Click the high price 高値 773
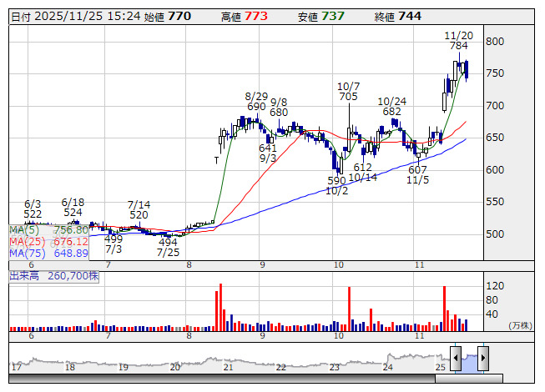 (x=245, y=17)
